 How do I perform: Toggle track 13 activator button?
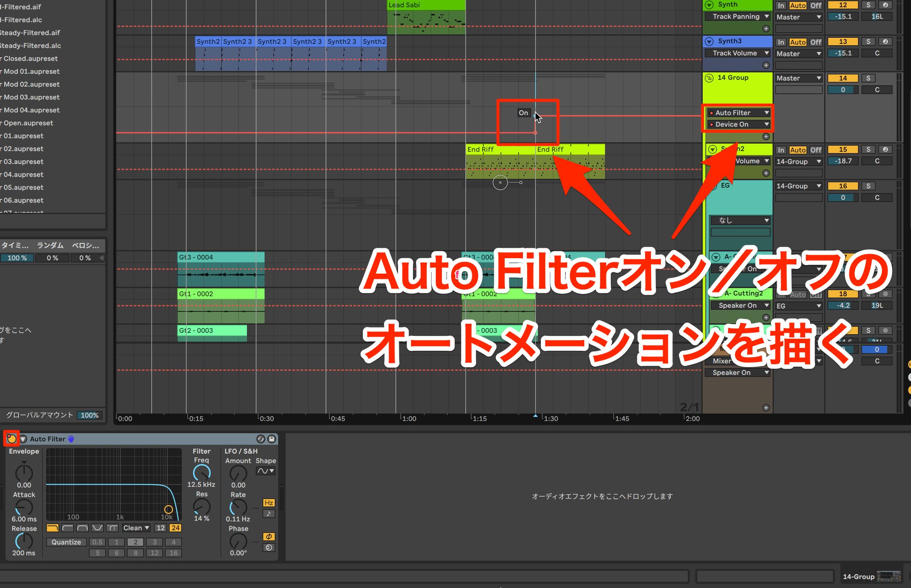(843, 42)
